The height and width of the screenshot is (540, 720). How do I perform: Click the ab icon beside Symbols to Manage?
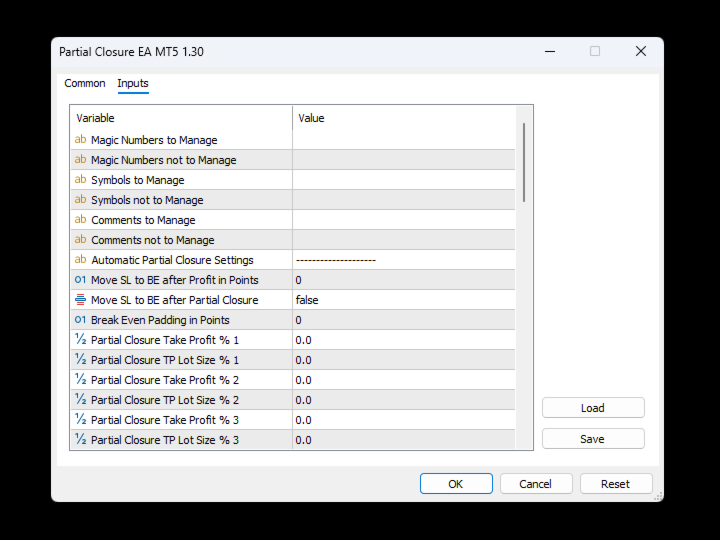click(x=80, y=180)
